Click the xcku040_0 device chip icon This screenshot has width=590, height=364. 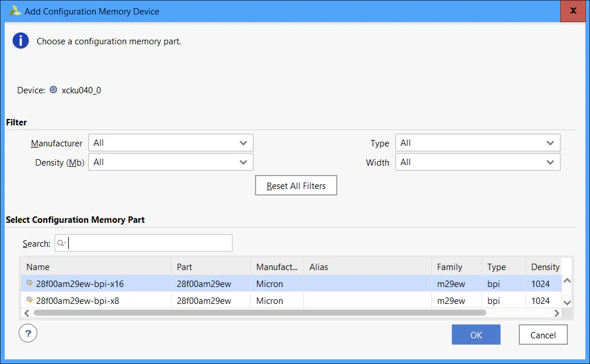click(x=54, y=90)
